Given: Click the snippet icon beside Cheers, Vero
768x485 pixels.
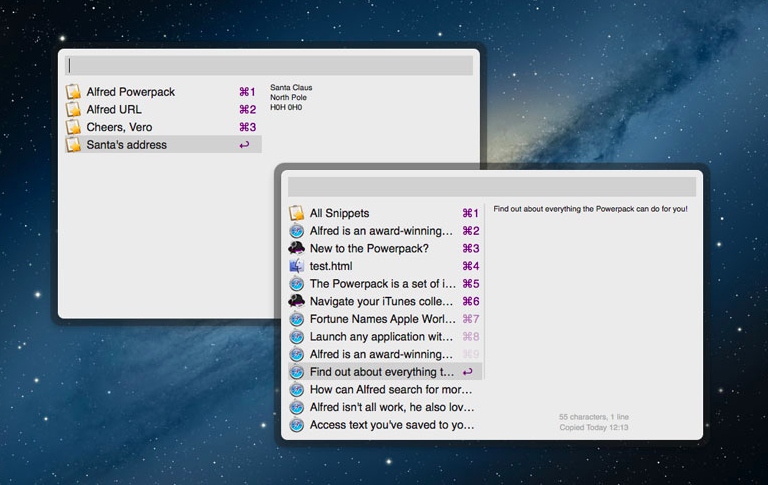Looking at the screenshot, I should click(x=73, y=127).
